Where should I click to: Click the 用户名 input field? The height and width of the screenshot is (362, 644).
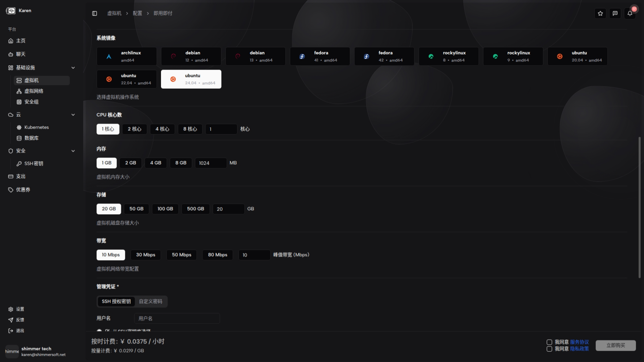pos(177,318)
